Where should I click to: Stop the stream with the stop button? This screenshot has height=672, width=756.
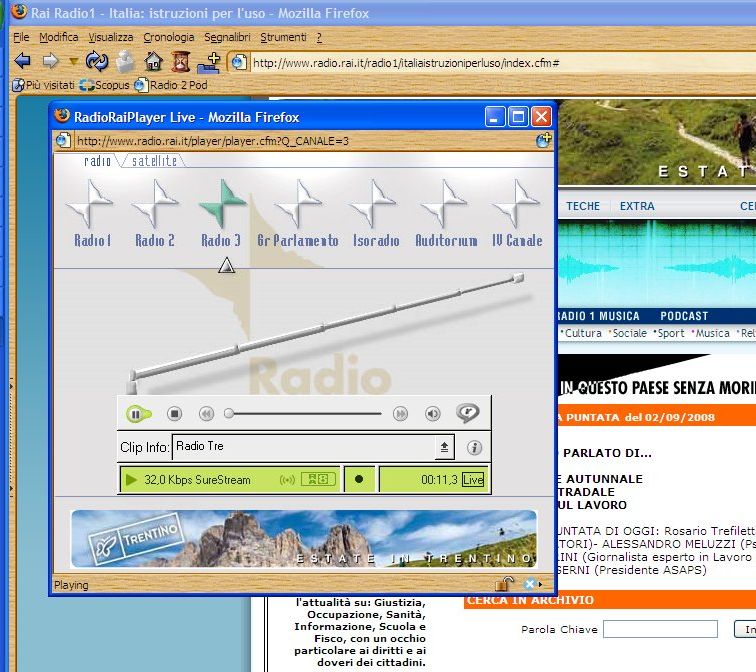click(x=175, y=414)
